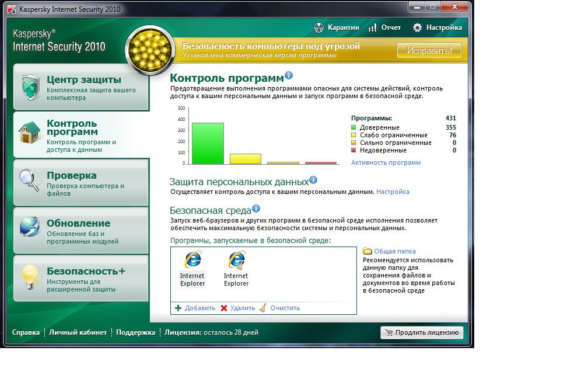Open the Личный кабинет link

[78, 332]
